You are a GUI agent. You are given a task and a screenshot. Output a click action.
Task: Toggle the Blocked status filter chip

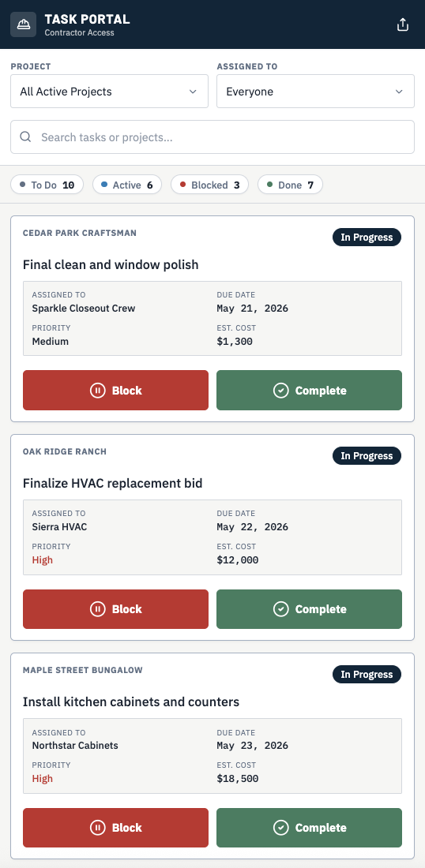tap(209, 185)
